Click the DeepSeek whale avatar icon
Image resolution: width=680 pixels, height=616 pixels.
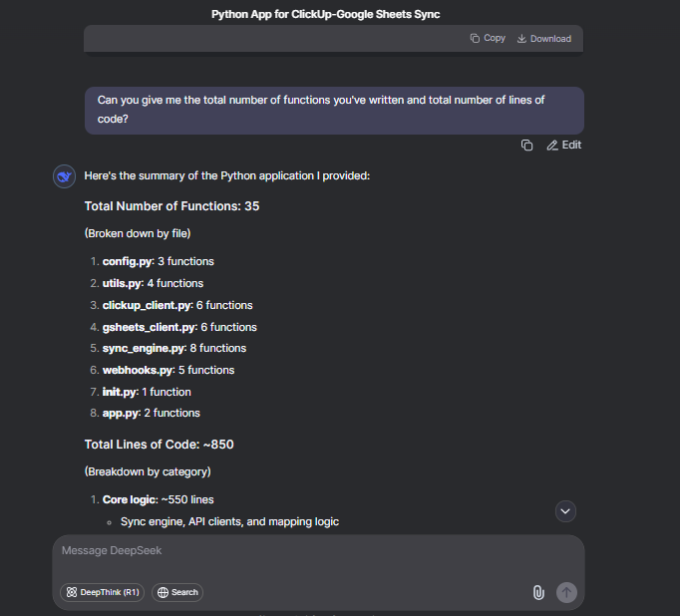(64, 176)
